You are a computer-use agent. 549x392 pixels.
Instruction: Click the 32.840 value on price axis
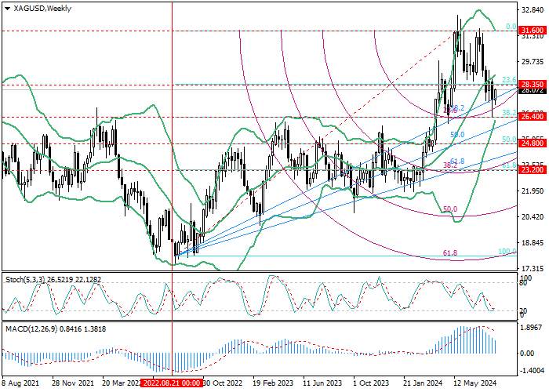tap(533, 9)
